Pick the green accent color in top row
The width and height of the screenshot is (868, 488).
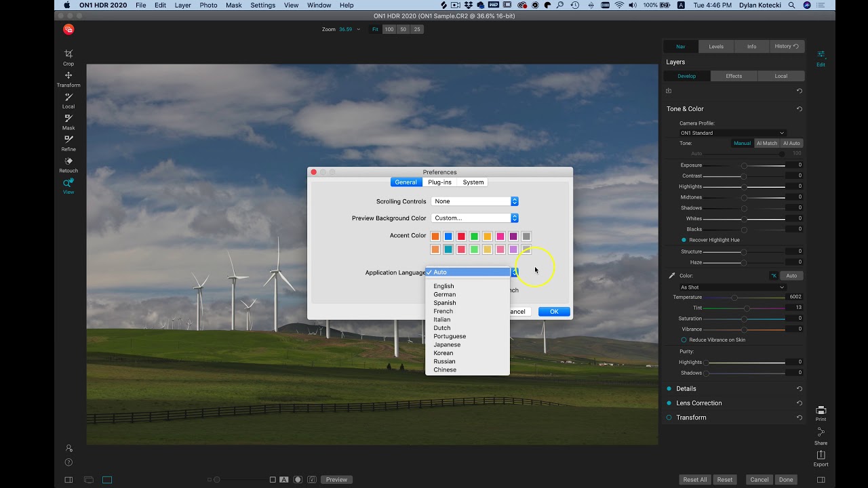pos(474,237)
